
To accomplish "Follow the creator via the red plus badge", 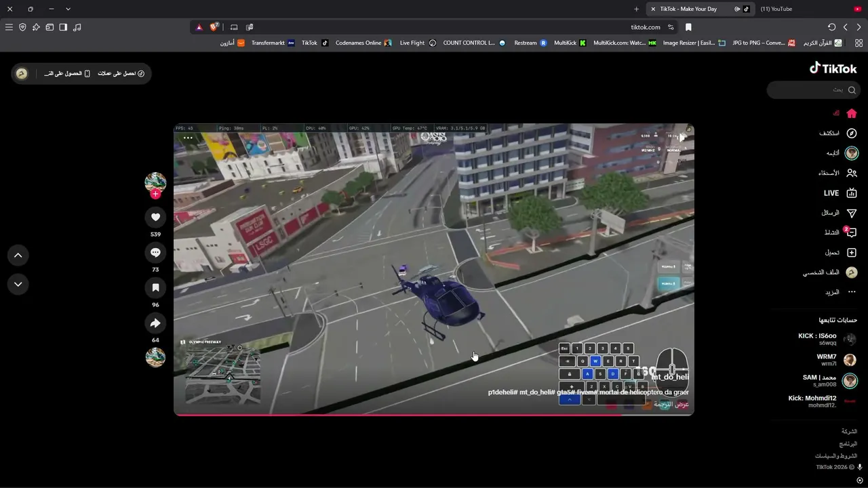I will coord(155,194).
